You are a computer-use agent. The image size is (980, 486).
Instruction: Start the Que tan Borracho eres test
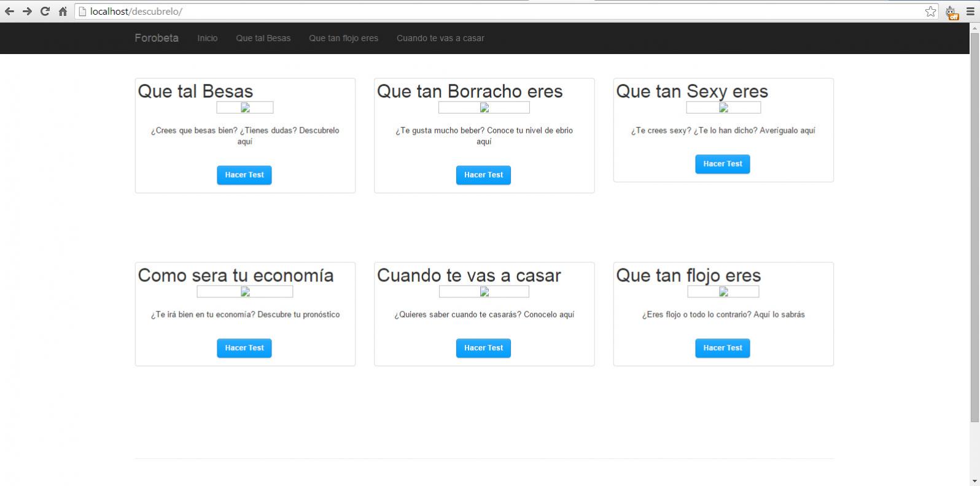click(x=483, y=175)
